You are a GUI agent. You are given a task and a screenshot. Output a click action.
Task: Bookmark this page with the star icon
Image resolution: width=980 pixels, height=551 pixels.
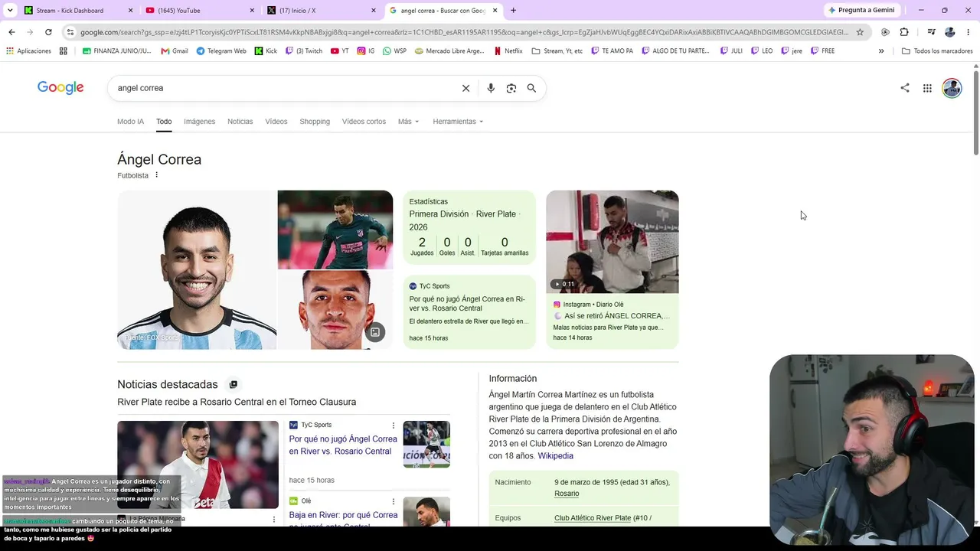[860, 32]
